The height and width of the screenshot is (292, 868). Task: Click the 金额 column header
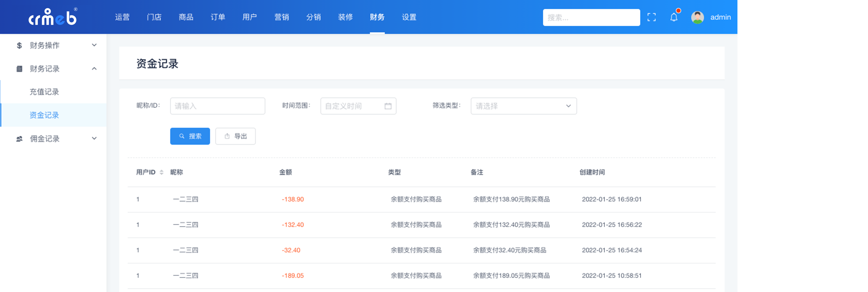coord(285,172)
